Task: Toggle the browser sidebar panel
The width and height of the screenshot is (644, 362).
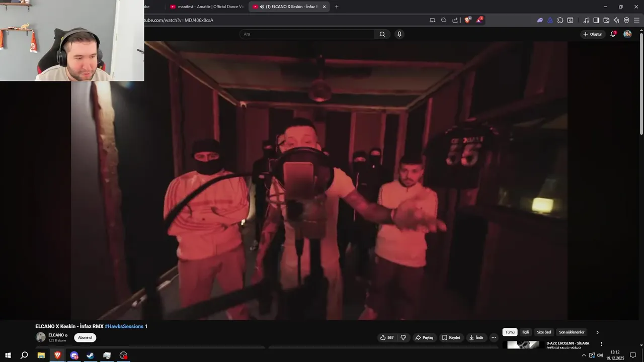Action: [596, 20]
